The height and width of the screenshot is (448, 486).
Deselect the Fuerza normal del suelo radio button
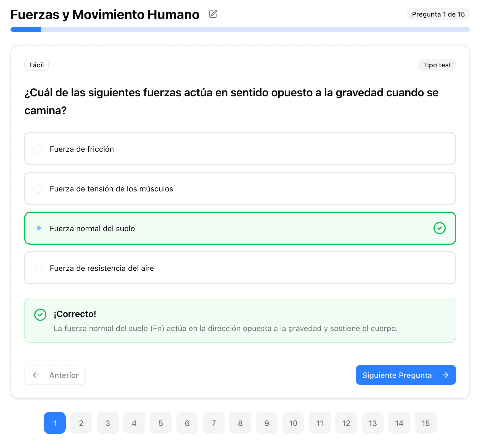click(39, 228)
